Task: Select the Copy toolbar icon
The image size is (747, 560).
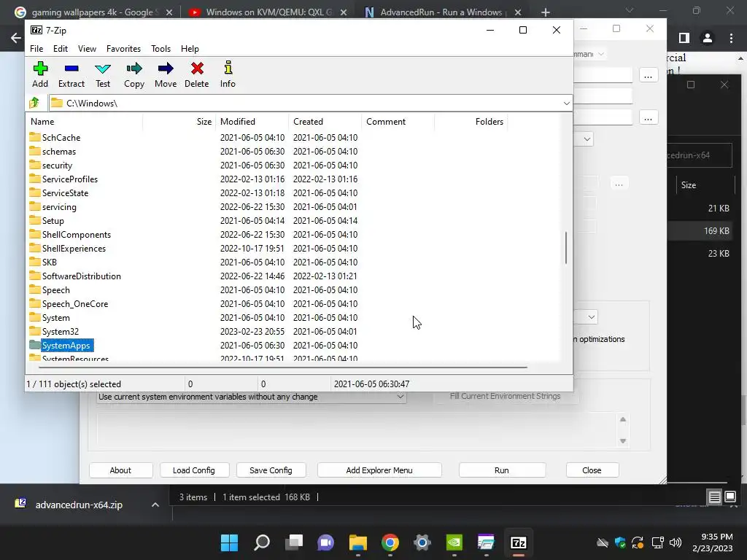Action: click(x=134, y=74)
